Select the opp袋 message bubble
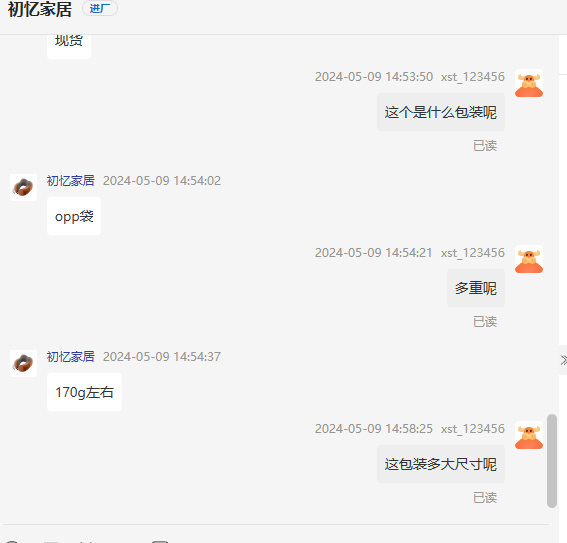The image size is (567, 543). coord(74,216)
